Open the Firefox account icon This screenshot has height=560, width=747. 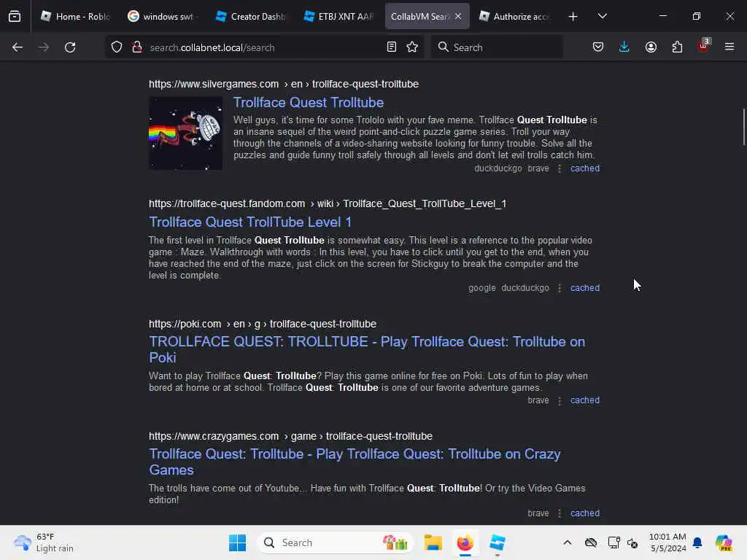click(x=651, y=47)
